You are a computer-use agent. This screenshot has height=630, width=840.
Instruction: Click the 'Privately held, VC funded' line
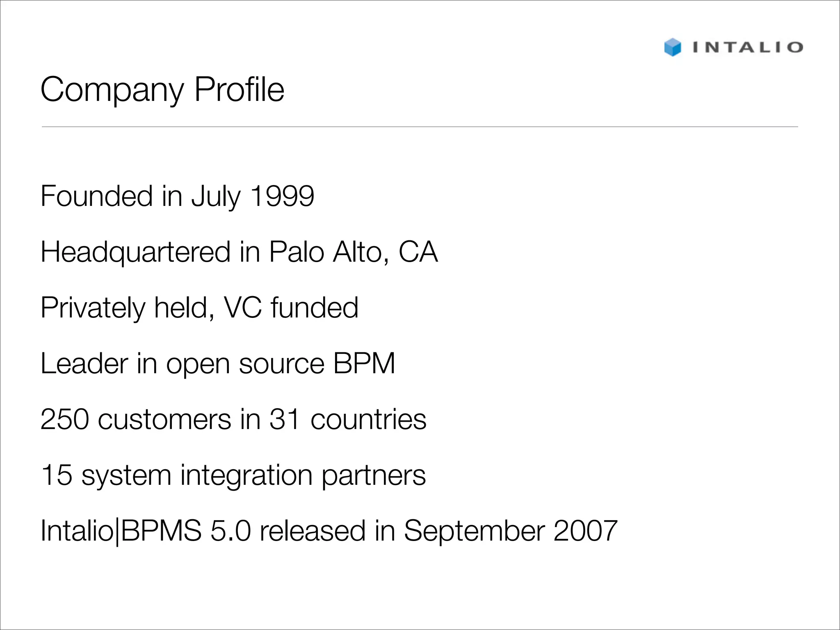pyautogui.click(x=199, y=308)
